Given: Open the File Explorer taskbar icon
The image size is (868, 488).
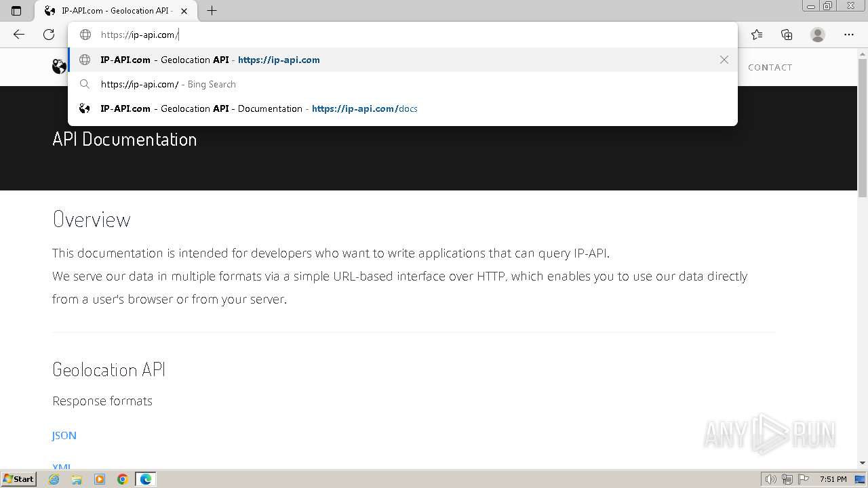Looking at the screenshot, I should pos(77,479).
